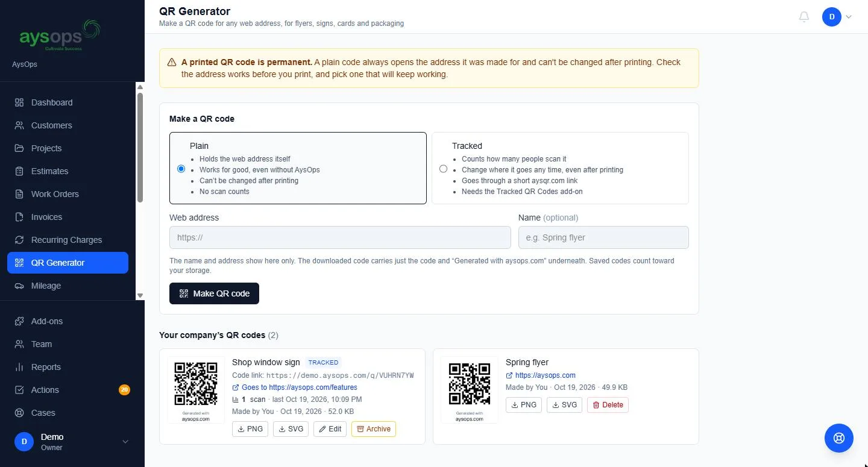This screenshot has height=467, width=868.
Task: Click the blue D user avatar in header
Action: point(832,17)
